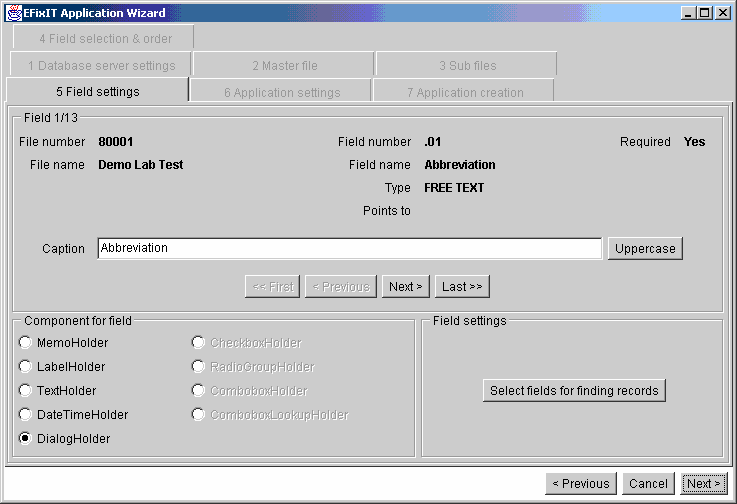737x504 pixels.
Task: Click the 2 Master file tab
Action: click(x=284, y=66)
